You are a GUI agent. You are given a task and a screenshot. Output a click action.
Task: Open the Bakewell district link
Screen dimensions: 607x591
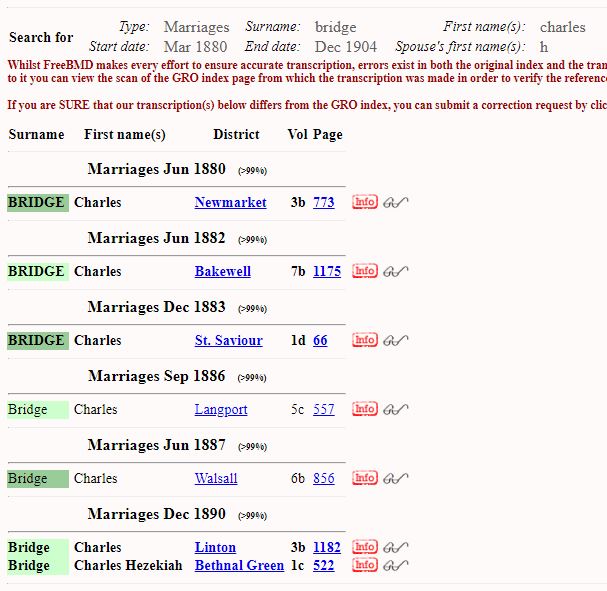[223, 271]
